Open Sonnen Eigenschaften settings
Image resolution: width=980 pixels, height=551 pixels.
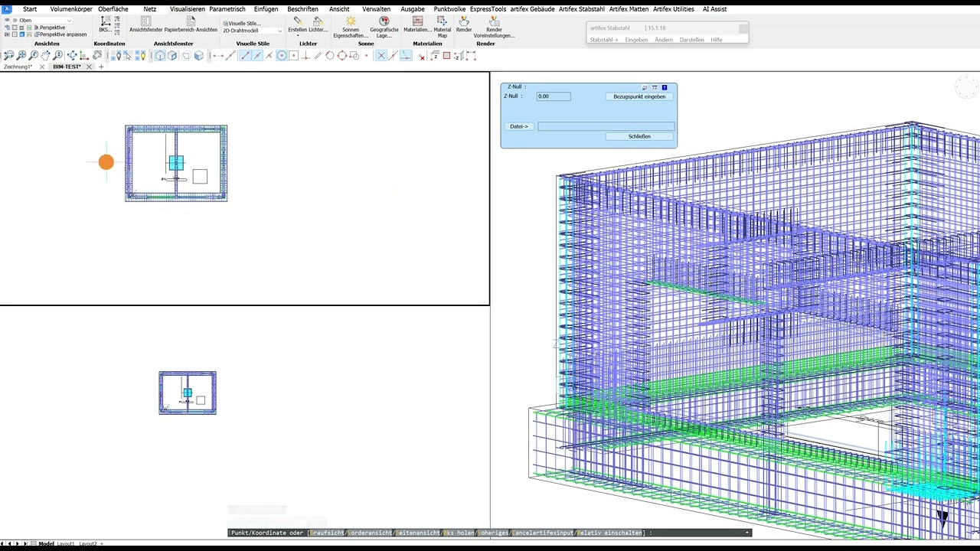point(351,27)
